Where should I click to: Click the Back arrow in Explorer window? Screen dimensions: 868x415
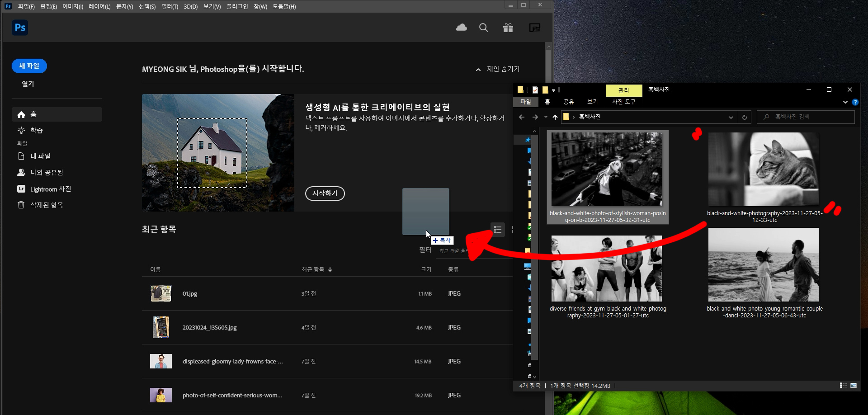click(x=522, y=117)
